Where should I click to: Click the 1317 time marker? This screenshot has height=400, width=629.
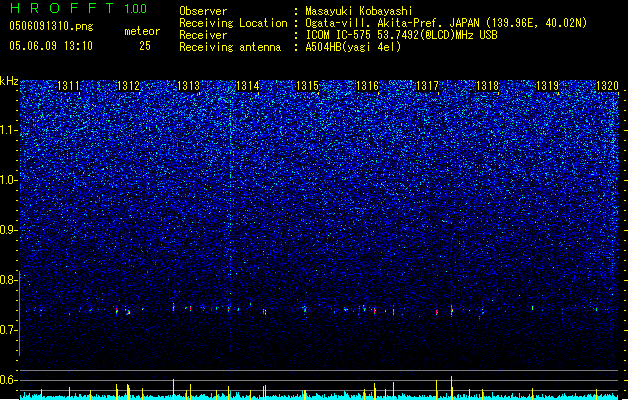click(428, 86)
